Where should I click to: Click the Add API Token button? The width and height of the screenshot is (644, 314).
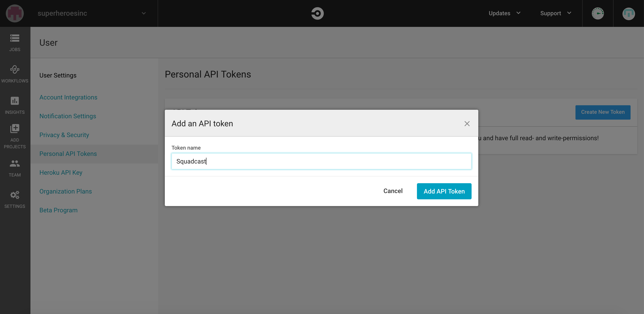444,191
